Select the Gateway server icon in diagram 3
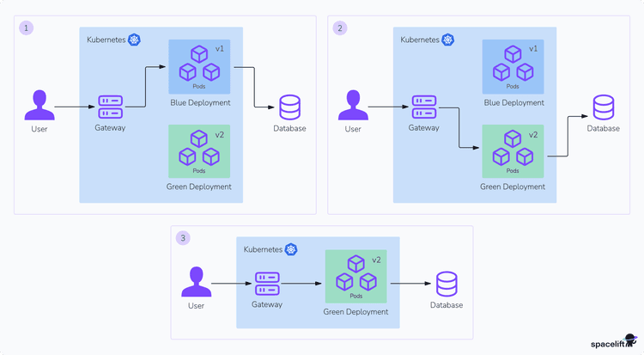This screenshot has width=644, height=355. pos(267,284)
